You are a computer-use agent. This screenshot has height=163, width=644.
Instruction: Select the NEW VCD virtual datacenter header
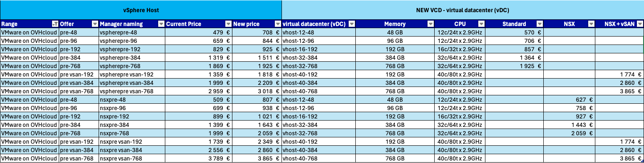pos(462,10)
